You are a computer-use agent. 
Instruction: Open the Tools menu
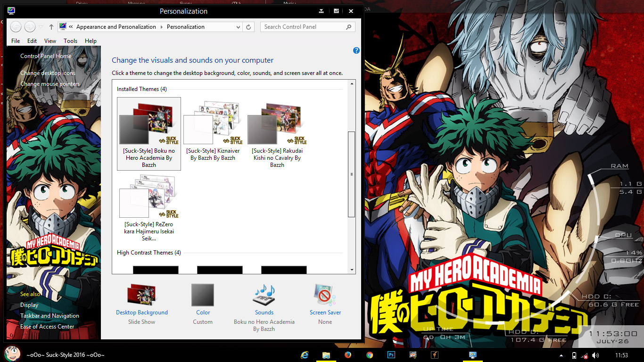click(70, 41)
